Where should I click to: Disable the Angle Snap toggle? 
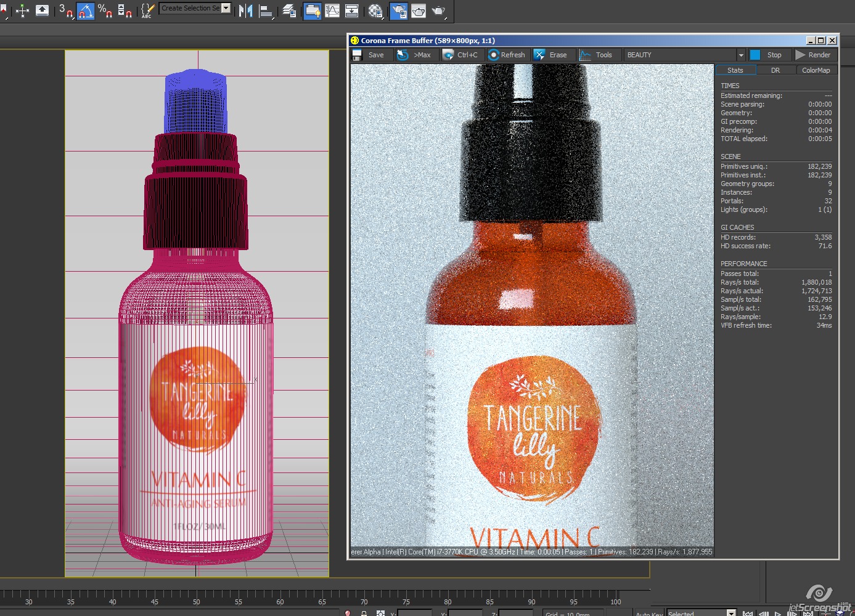click(x=86, y=10)
